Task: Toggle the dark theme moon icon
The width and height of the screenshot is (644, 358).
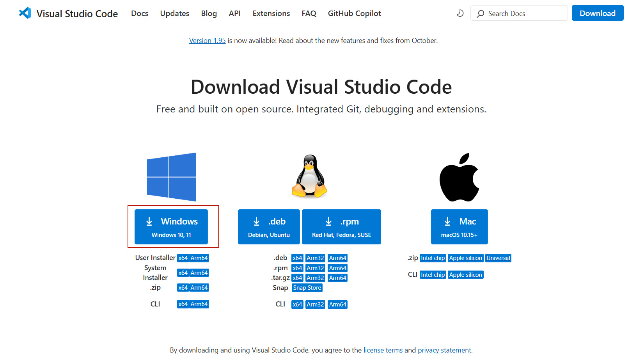Action: pyautogui.click(x=460, y=13)
